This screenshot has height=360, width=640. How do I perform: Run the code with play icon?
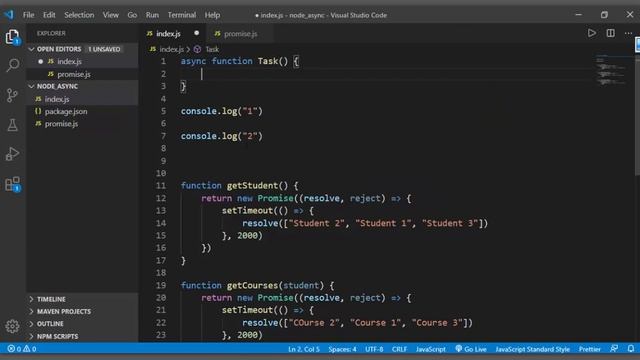click(x=591, y=33)
